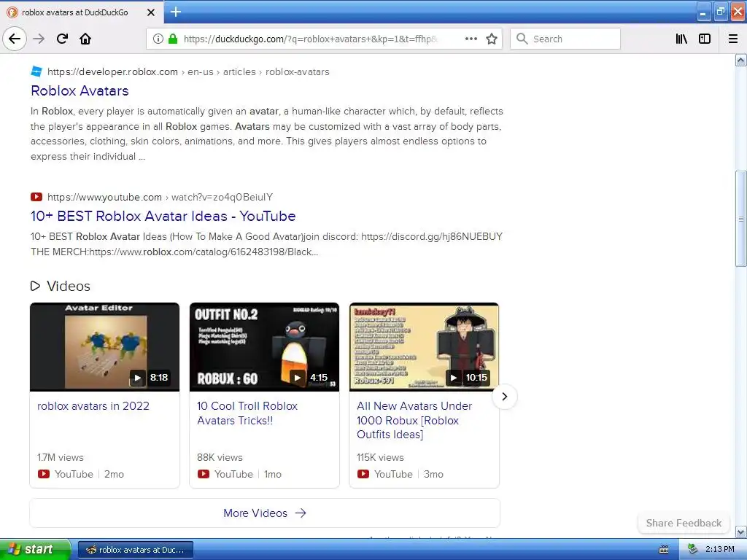747x560 pixels.
Task: Close the roblox avatars DuckDuckGo tab
Action: 151,12
